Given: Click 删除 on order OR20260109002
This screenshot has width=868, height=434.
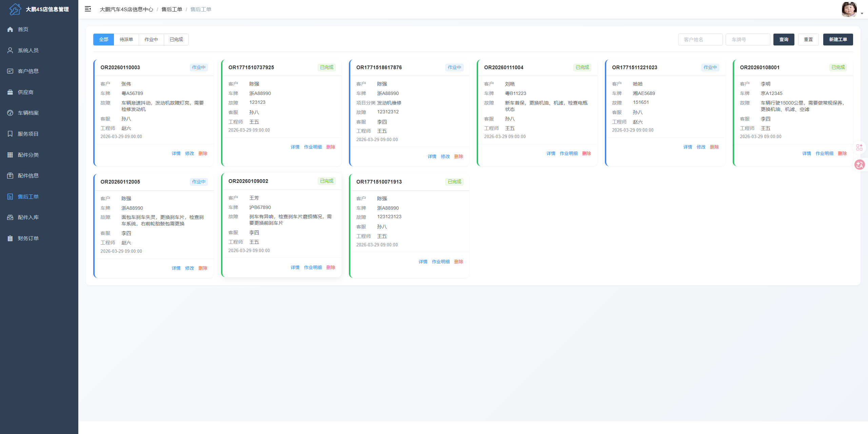Looking at the screenshot, I should [331, 268].
